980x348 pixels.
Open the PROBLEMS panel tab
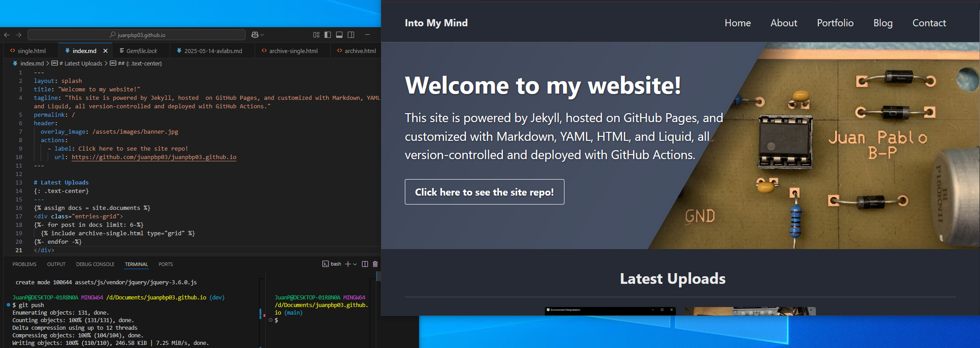(x=25, y=264)
